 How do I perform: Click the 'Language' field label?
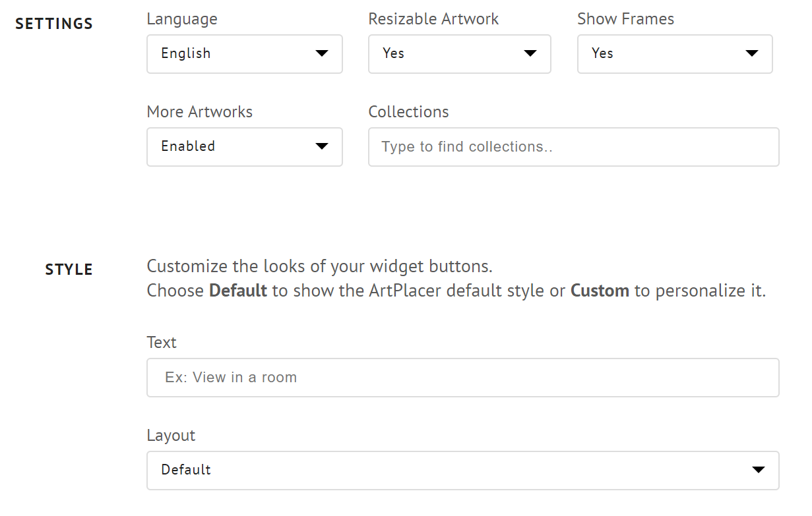(x=182, y=19)
